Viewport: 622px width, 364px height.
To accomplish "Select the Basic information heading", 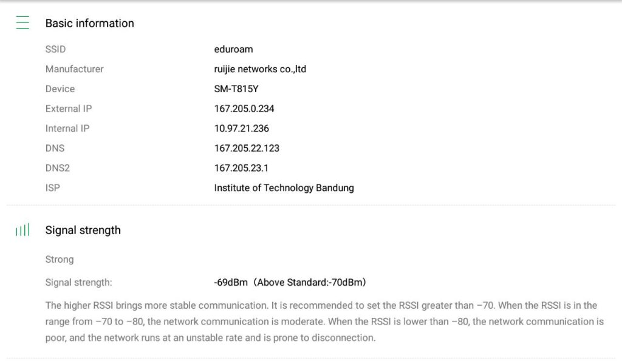I will [x=89, y=23].
